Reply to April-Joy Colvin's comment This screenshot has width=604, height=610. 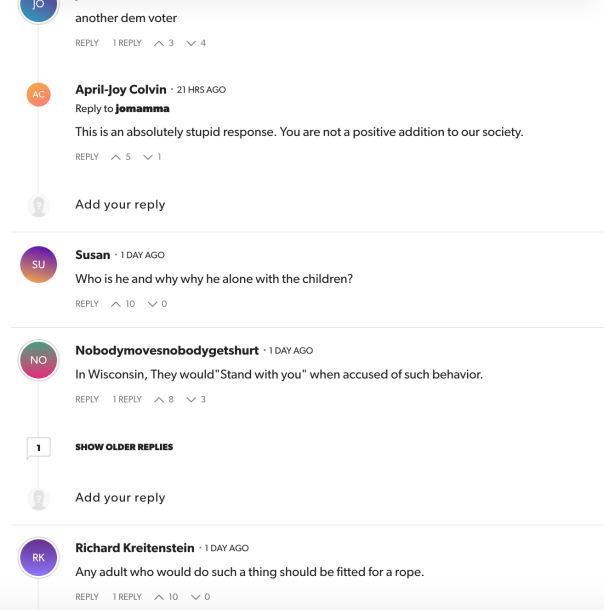(87, 157)
